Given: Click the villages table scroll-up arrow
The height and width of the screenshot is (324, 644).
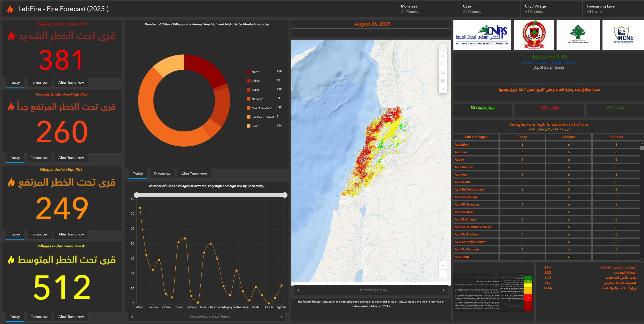Looking at the screenshot, I should click(x=642, y=143).
